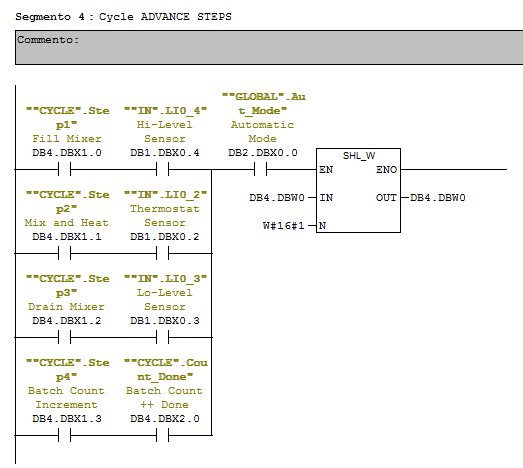Click the DB4.DBX1.0 address label

point(67,152)
